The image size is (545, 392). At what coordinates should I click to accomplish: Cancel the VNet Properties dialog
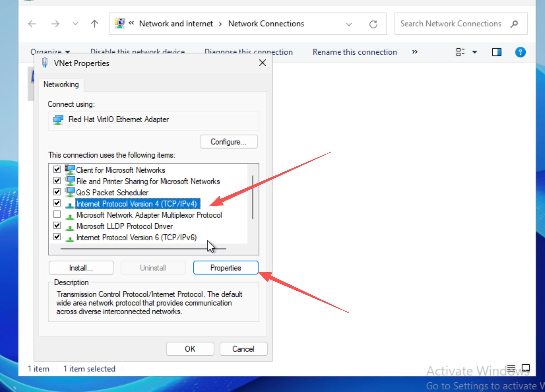point(243,349)
